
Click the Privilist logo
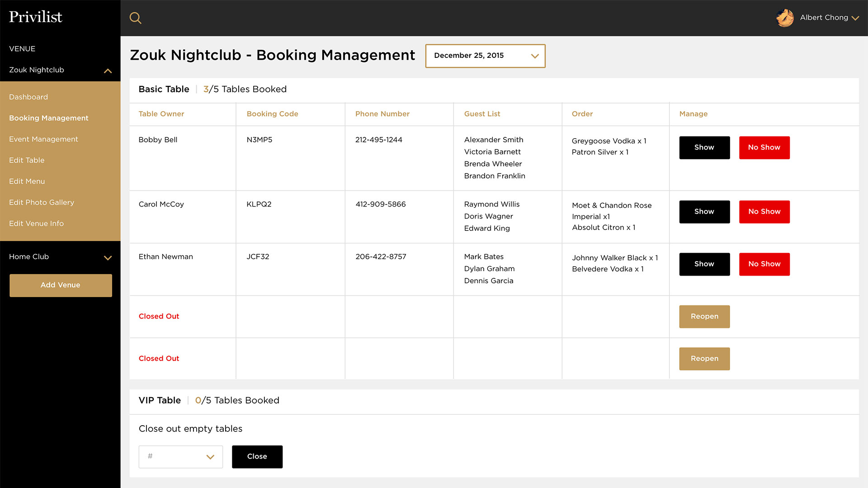pyautogui.click(x=36, y=17)
